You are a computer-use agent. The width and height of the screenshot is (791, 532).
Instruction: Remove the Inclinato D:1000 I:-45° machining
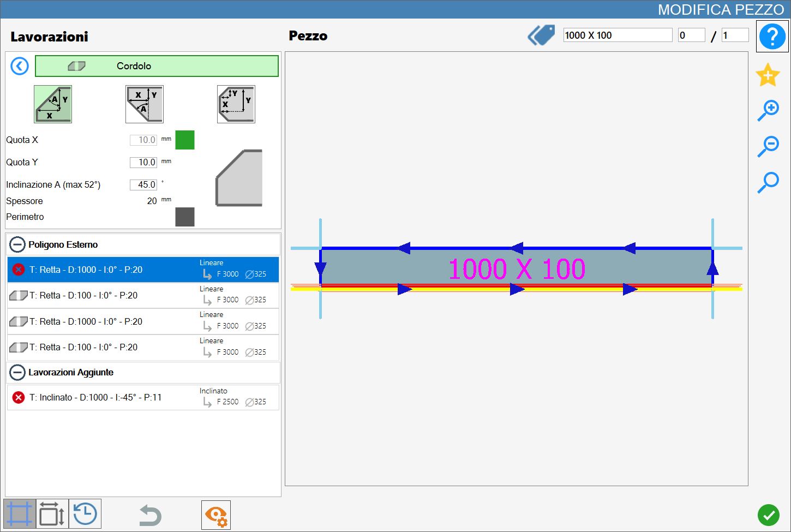[x=19, y=397]
